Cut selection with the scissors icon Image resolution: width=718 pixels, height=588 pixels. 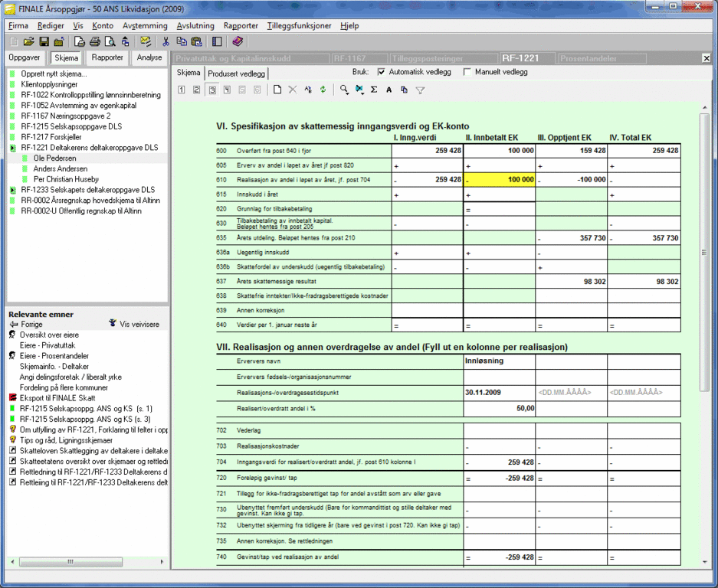click(x=166, y=42)
